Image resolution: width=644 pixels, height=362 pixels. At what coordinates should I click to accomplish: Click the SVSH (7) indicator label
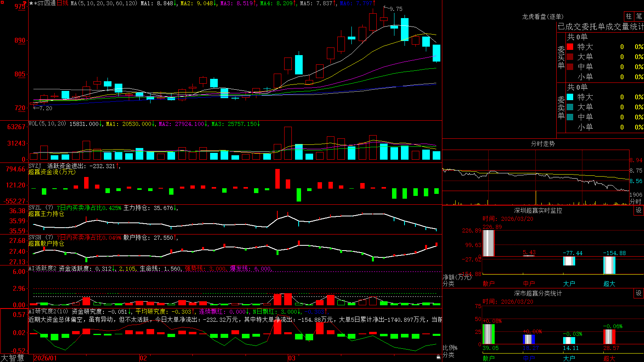tap(41, 238)
